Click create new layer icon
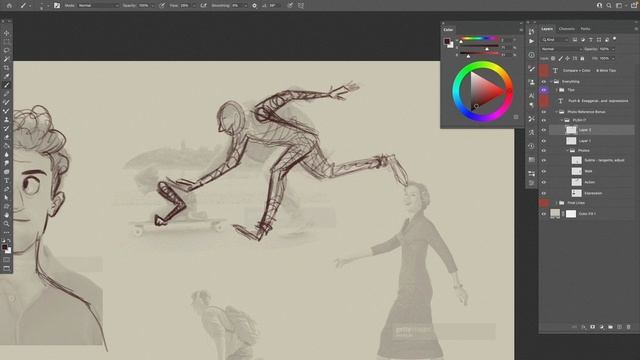 [620, 327]
